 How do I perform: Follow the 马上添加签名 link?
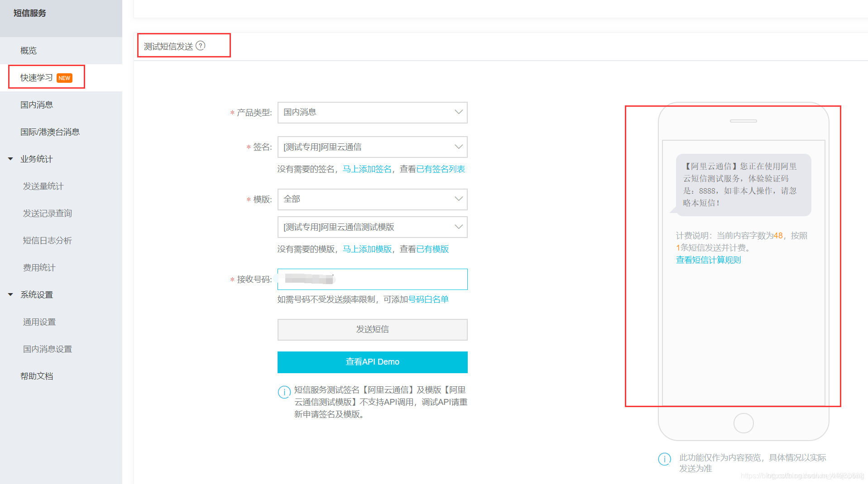[x=367, y=169]
